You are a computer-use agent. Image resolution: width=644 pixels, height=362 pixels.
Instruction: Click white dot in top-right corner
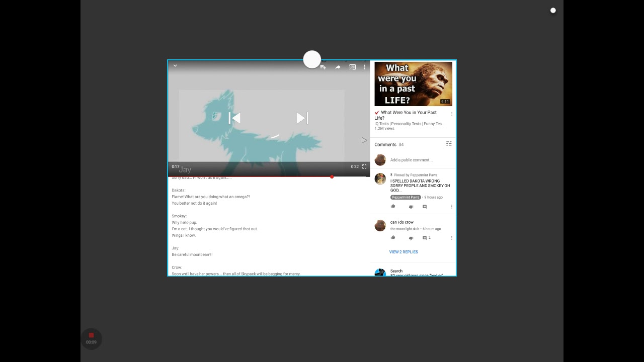click(553, 10)
